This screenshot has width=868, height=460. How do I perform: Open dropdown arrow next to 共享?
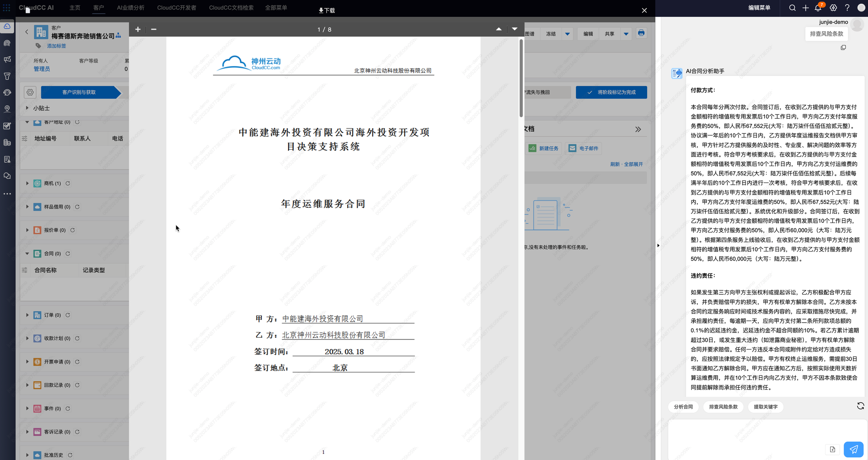point(626,34)
